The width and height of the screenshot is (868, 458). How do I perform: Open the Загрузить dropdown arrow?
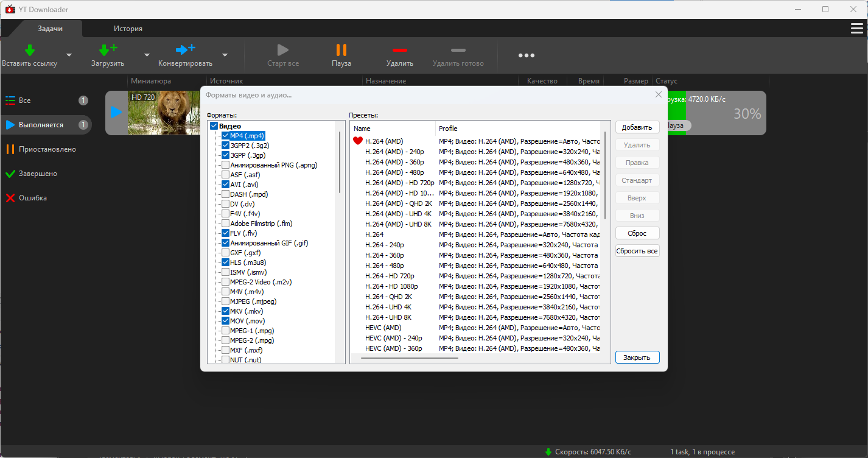point(147,55)
